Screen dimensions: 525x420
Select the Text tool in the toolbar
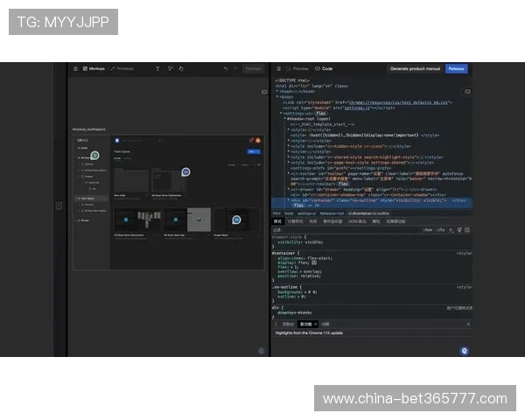tap(157, 68)
